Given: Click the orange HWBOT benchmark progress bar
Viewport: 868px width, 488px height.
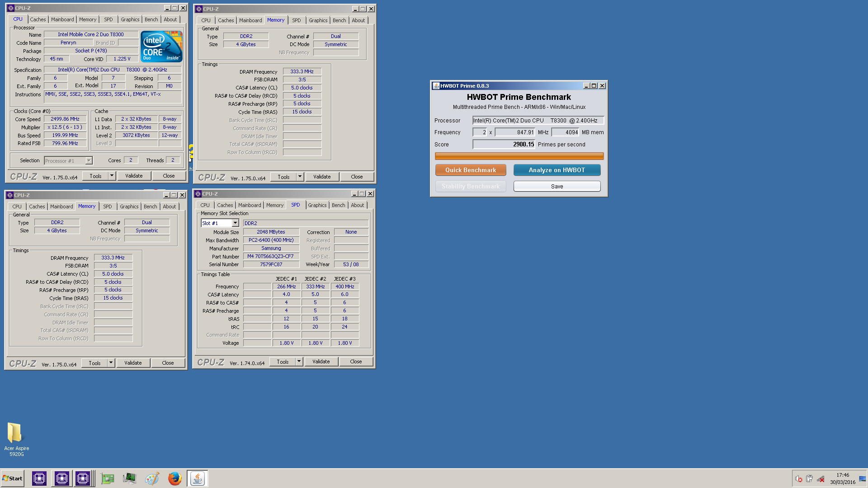Looking at the screenshot, I should tap(519, 156).
